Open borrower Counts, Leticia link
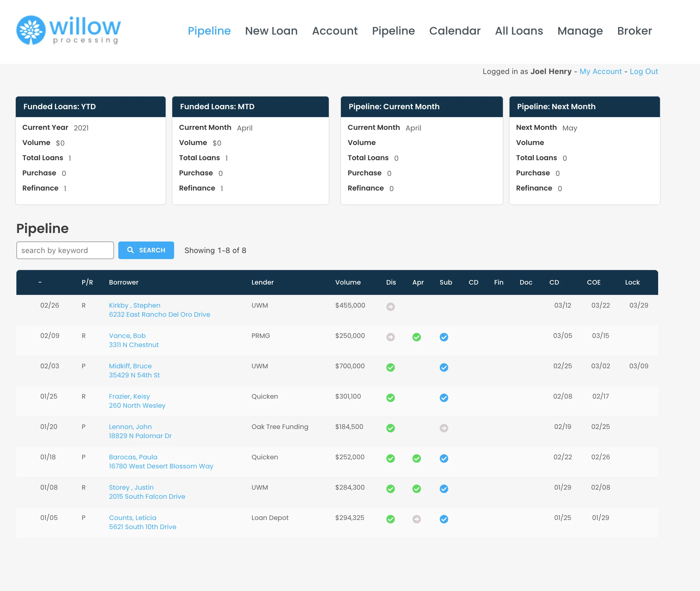Viewport: 700px width, 591px height. click(x=133, y=518)
